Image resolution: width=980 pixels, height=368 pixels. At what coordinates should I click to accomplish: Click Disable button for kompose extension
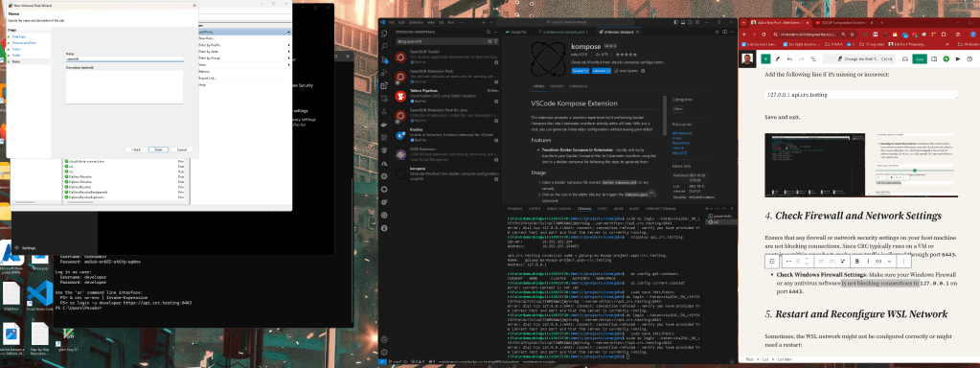(x=578, y=71)
